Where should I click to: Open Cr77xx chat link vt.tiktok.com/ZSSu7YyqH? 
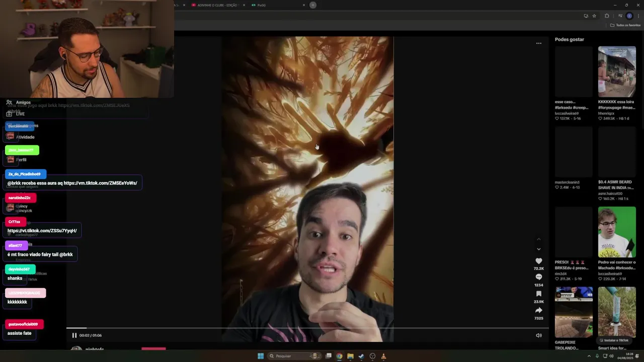pos(42,231)
